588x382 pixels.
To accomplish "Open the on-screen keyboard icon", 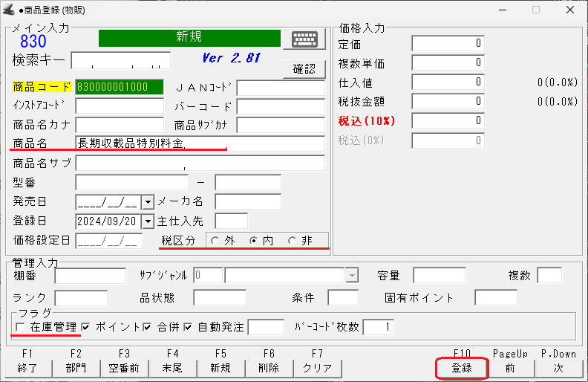I will 309,40.
